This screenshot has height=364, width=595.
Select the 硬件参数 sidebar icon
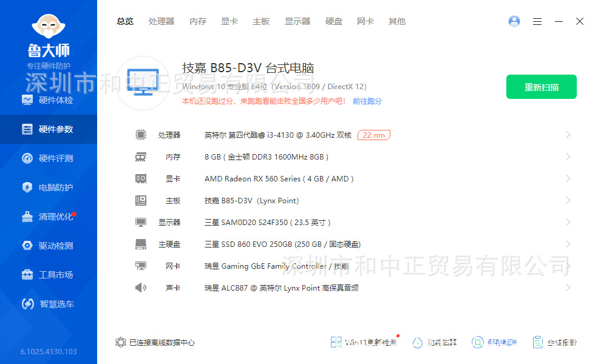(27, 129)
